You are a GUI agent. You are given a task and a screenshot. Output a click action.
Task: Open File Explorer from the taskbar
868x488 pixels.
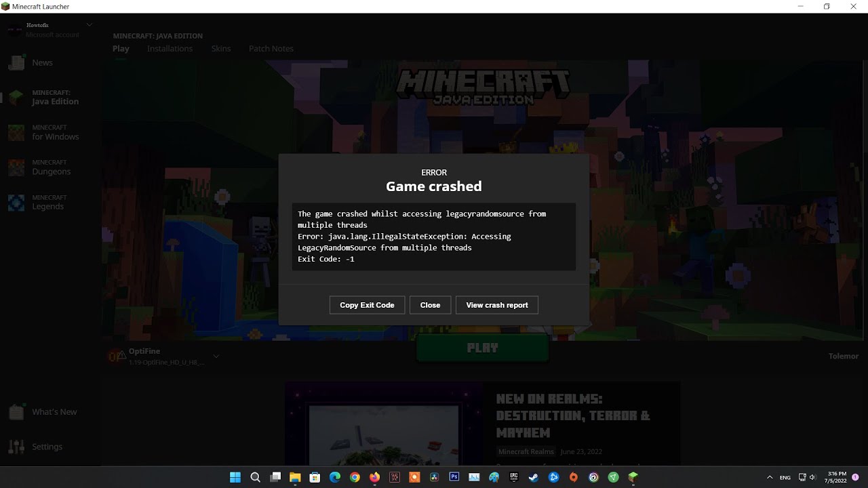(295, 477)
